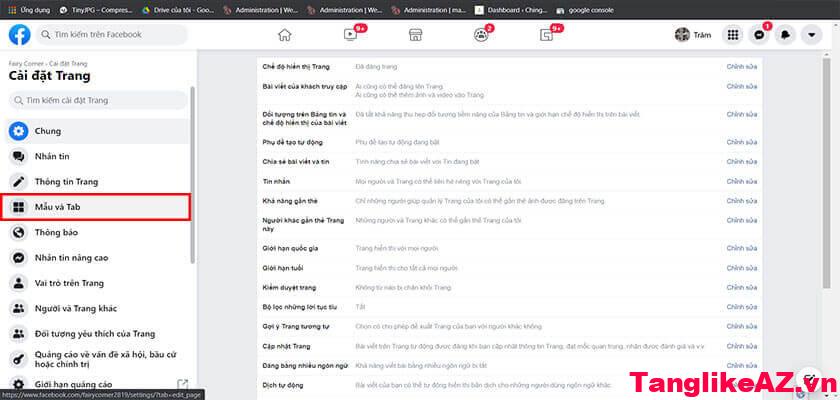Click the Tìm kiếm trên Facebook search box
The height and width of the screenshot is (400, 840).
coord(112,34)
